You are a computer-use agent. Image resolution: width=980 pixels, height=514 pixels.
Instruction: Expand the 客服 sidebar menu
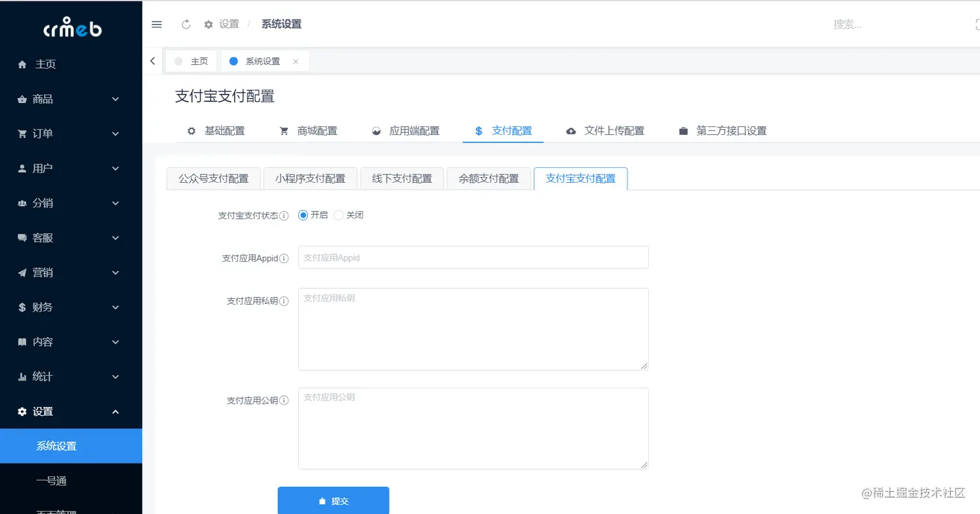(x=115, y=238)
